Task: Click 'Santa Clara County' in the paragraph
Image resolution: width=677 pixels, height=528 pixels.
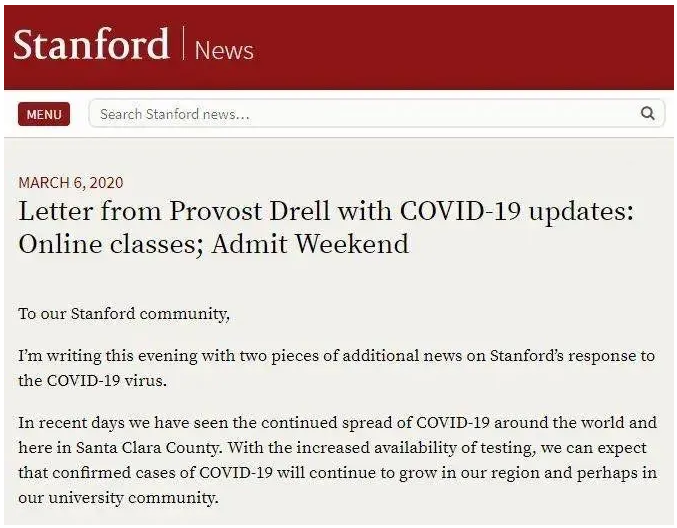Action: point(148,448)
